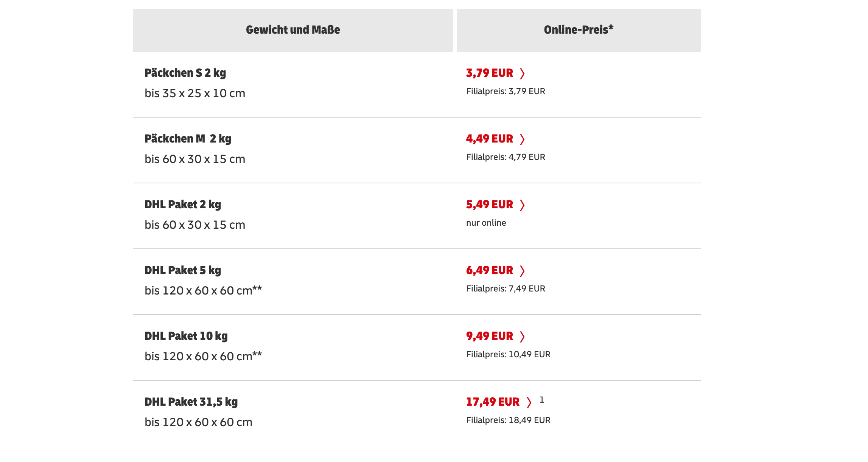868x462 pixels.
Task: Click the Online-Preis column header
Action: [578, 30]
